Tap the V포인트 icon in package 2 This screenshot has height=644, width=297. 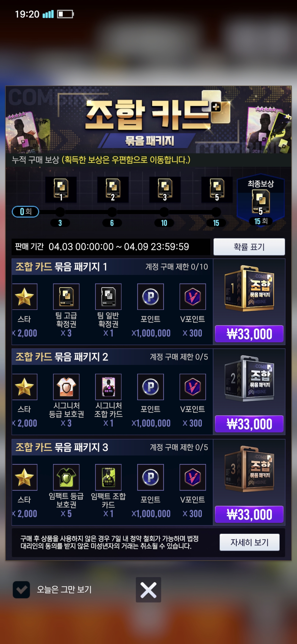click(193, 387)
